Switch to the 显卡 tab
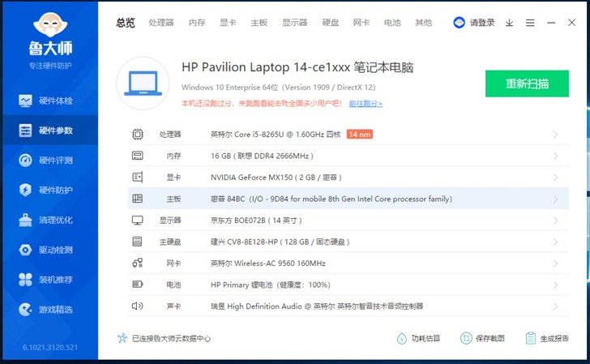 click(228, 23)
